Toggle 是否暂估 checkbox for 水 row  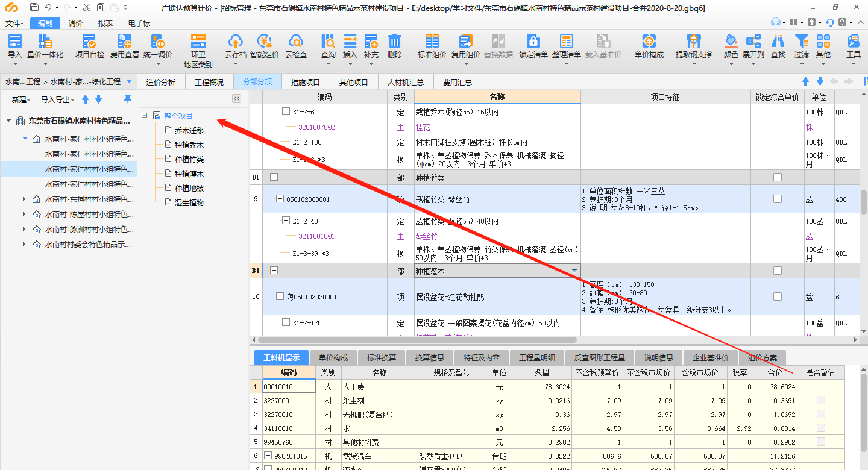pos(821,428)
